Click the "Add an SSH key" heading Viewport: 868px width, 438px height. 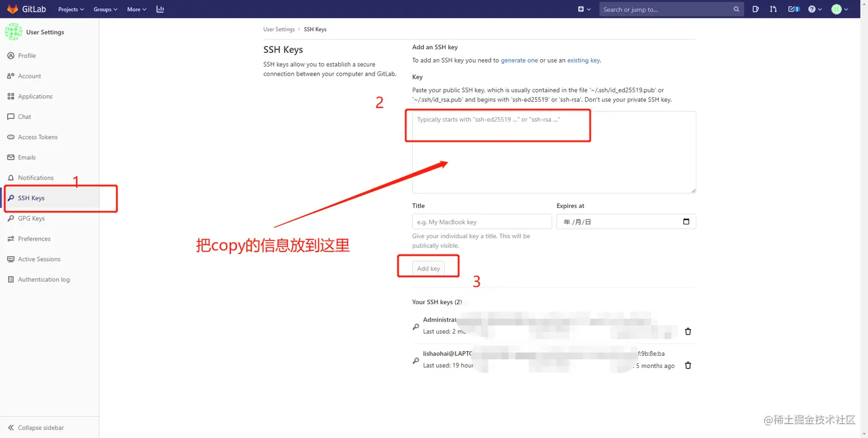435,47
